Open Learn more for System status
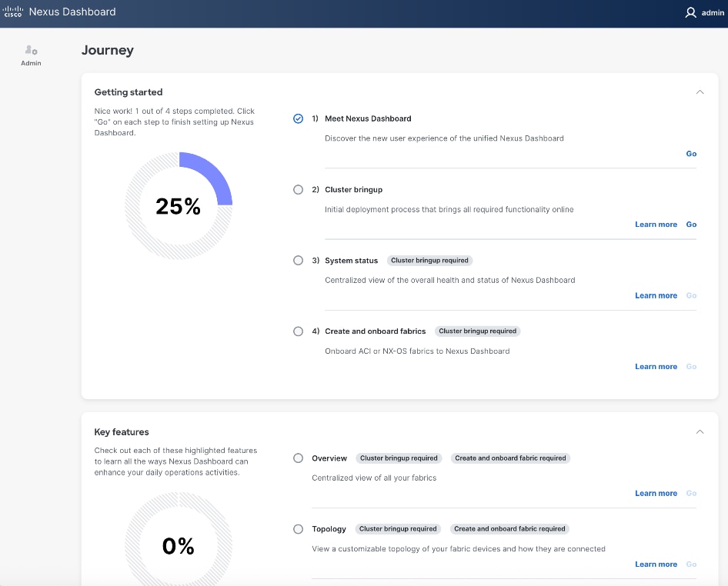This screenshot has width=728, height=586. click(656, 295)
